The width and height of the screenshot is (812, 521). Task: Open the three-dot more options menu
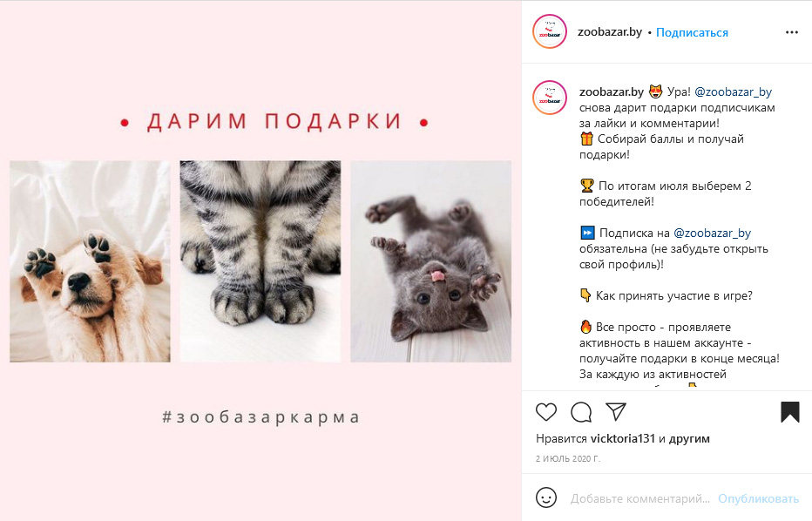pyautogui.click(x=792, y=32)
